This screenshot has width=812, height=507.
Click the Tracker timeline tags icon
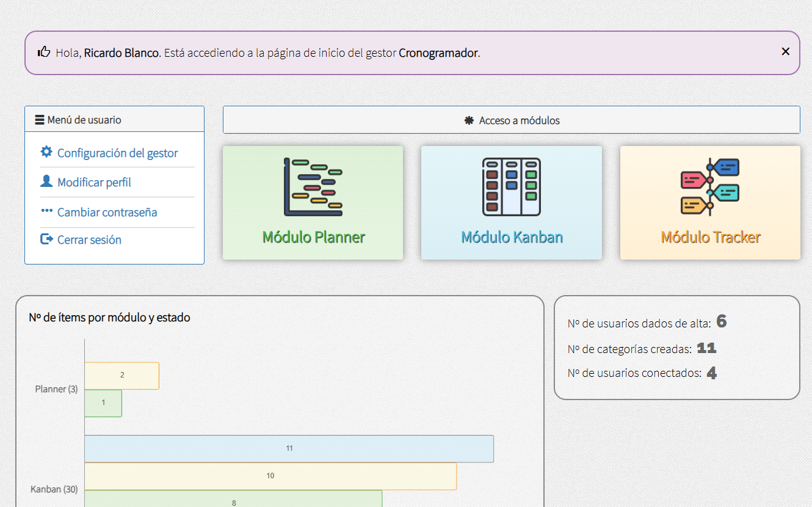coord(710,187)
